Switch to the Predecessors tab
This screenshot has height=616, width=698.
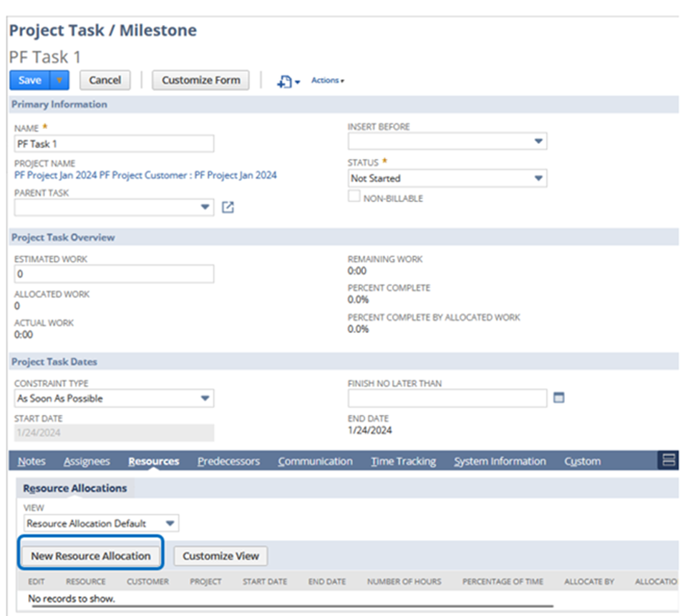tap(229, 461)
